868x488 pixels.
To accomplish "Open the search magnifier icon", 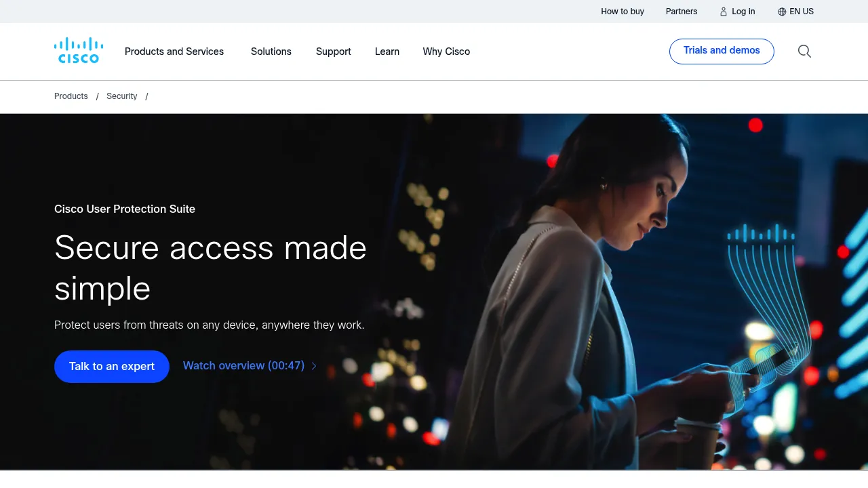I will tap(804, 52).
